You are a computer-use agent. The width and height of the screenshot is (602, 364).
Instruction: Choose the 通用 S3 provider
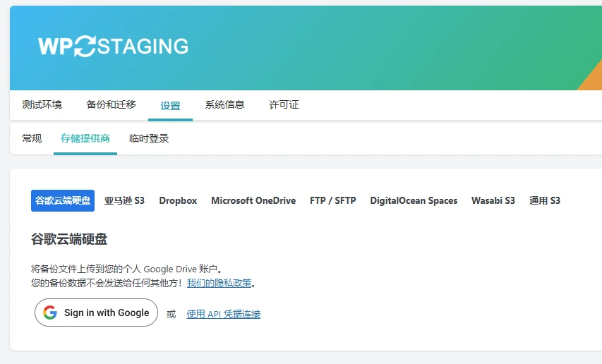click(544, 200)
